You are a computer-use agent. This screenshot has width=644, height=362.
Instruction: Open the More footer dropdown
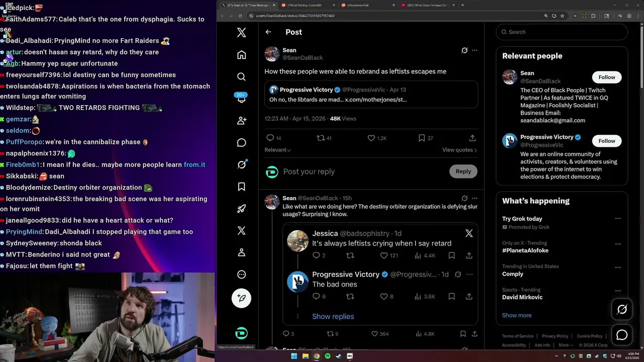coord(566,345)
